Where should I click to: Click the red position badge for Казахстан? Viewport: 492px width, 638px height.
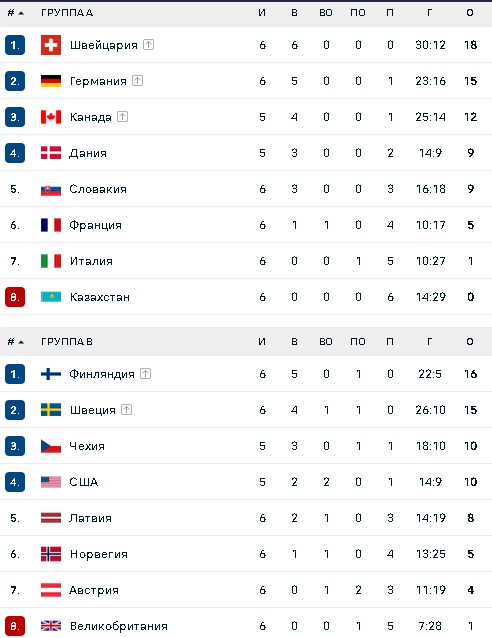pos(15,297)
